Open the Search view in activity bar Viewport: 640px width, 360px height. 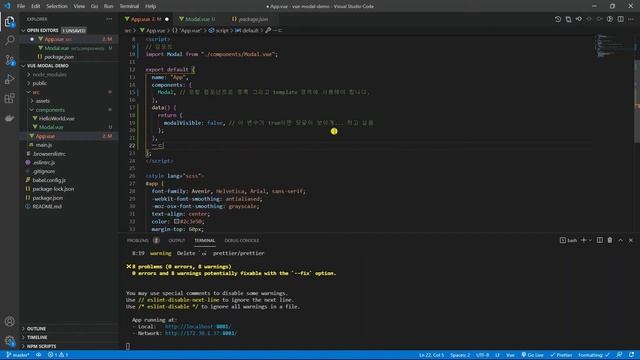coord(9,40)
